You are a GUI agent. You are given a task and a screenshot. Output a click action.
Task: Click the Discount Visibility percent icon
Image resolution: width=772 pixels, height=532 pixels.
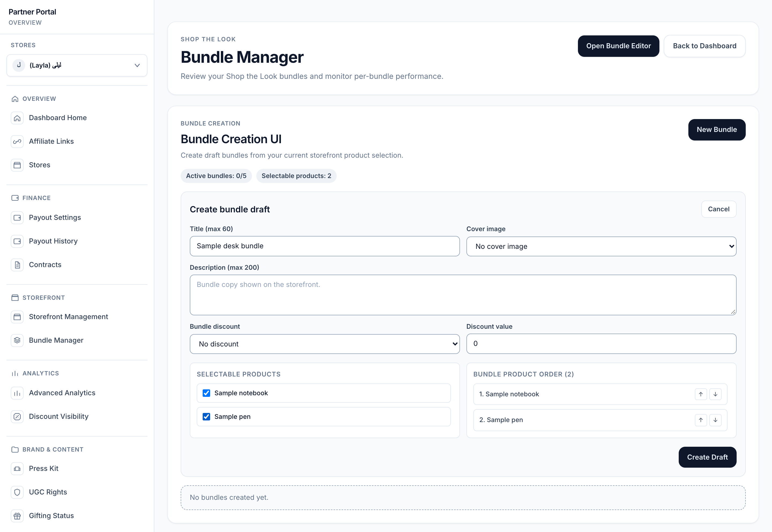click(17, 417)
